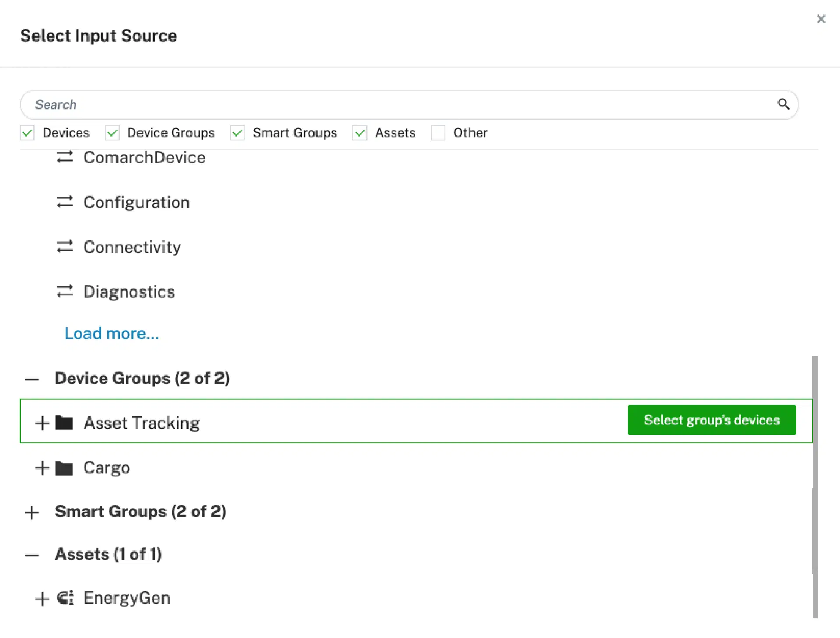Click the vertical list scrollbar
Image resolution: width=840 pixels, height=638 pixels.
click(x=815, y=464)
